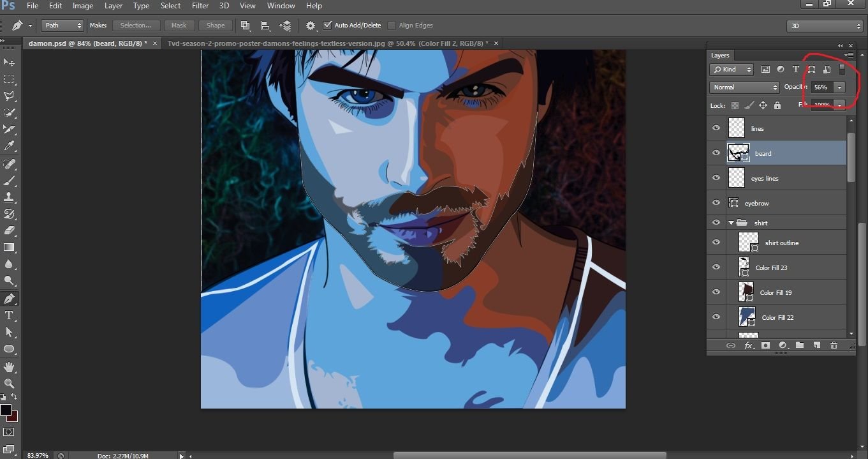868x459 pixels.
Task: Open the Layers panel menu
Action: pyautogui.click(x=850, y=56)
